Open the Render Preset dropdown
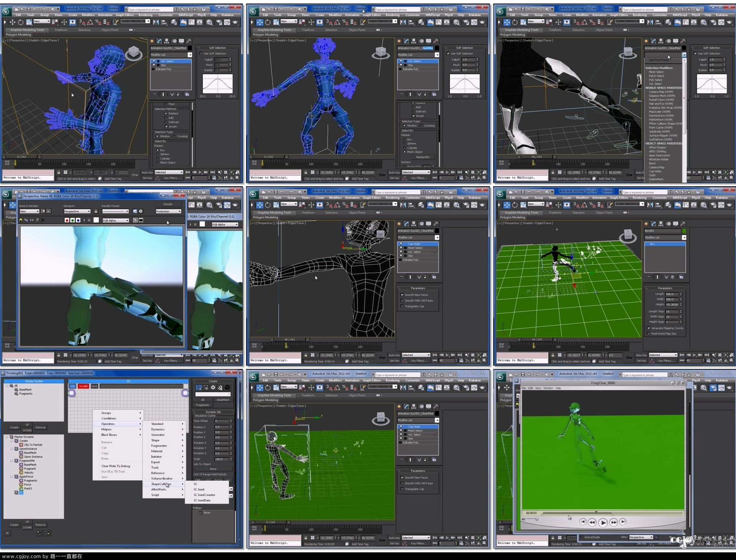This screenshot has height=560, width=736. [x=115, y=211]
